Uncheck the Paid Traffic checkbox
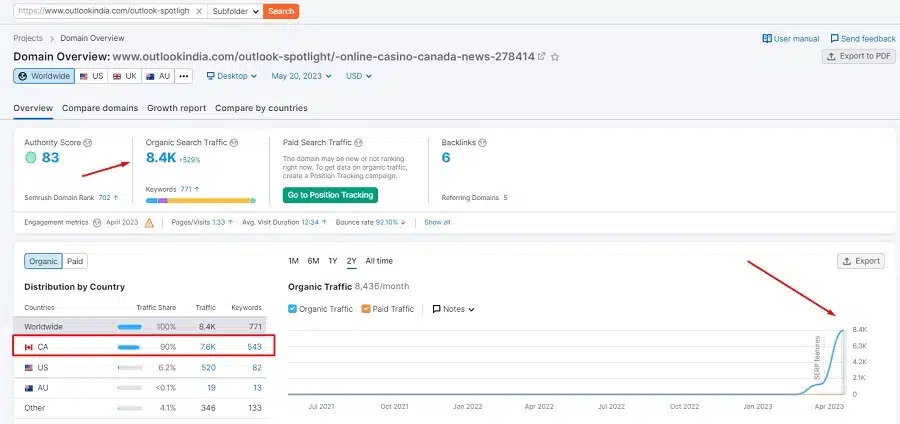This screenshot has width=900, height=424. coord(366,309)
